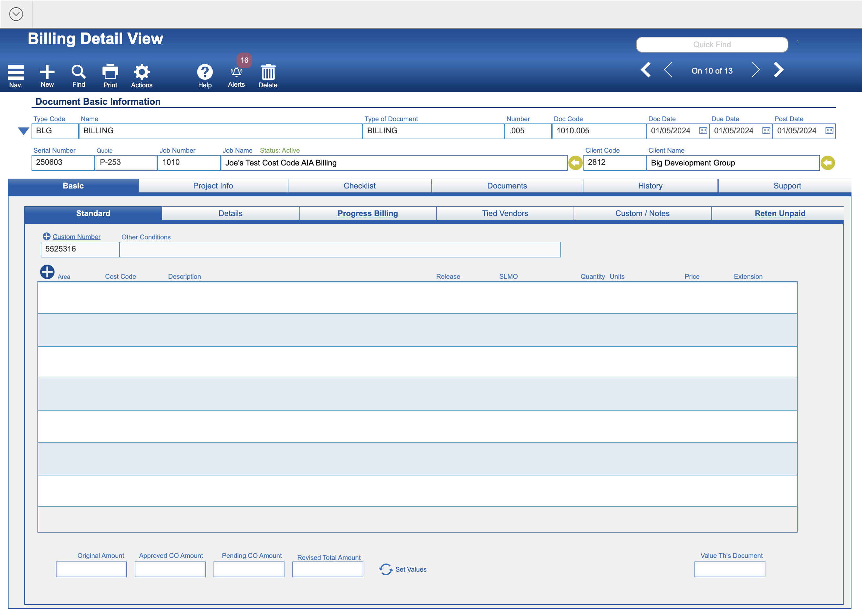
Task: Click plus icon next to Custom Number
Action: 47,236
